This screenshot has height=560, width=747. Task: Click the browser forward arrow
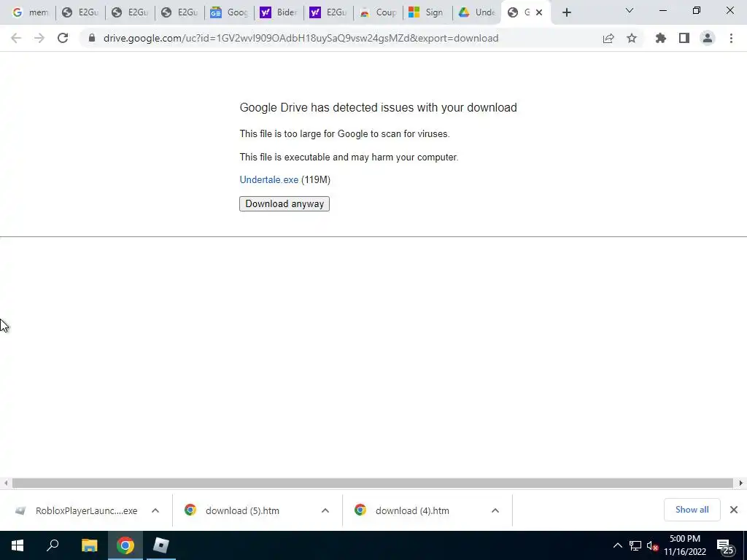(x=39, y=38)
